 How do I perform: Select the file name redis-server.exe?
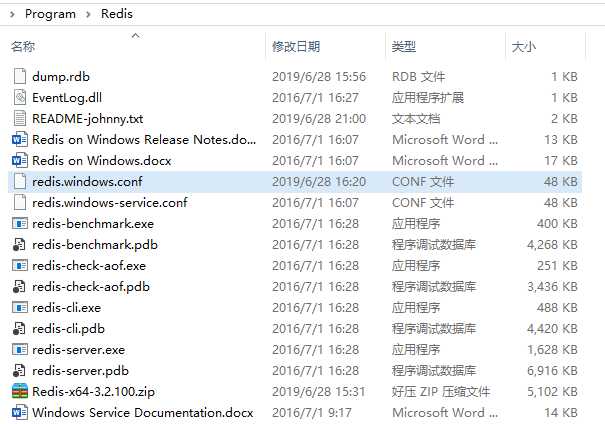pyautogui.click(x=79, y=350)
